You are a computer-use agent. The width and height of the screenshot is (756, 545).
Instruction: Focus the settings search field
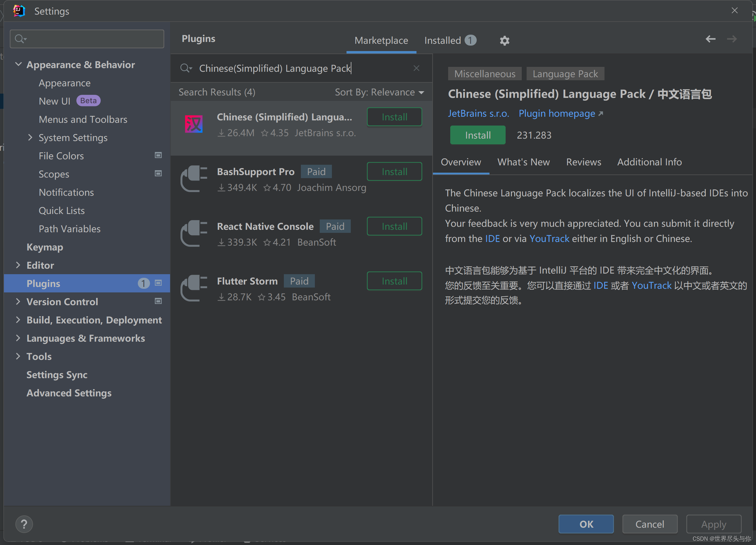(x=87, y=39)
